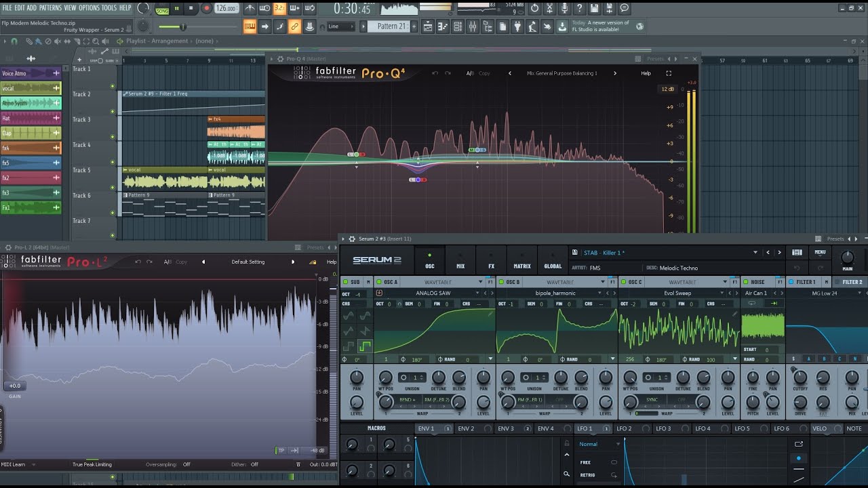Toggle OSC A enable light

[378, 282]
